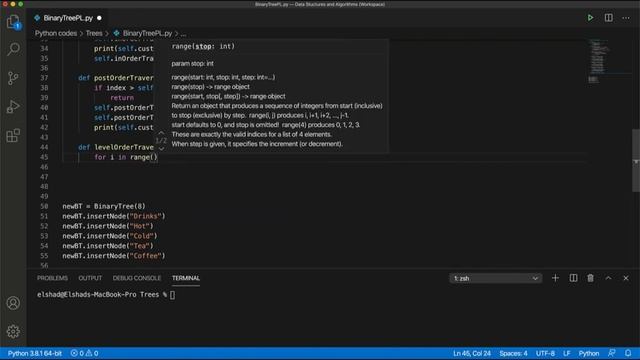Run Python file with play button
The height and width of the screenshot is (360, 640).
click(x=590, y=18)
